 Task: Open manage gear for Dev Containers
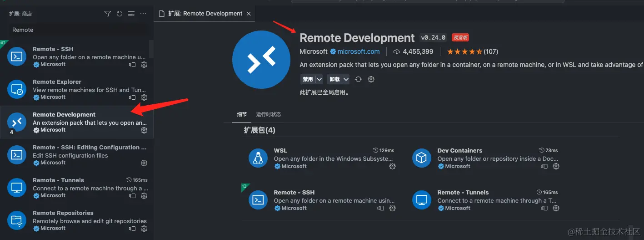point(556,167)
